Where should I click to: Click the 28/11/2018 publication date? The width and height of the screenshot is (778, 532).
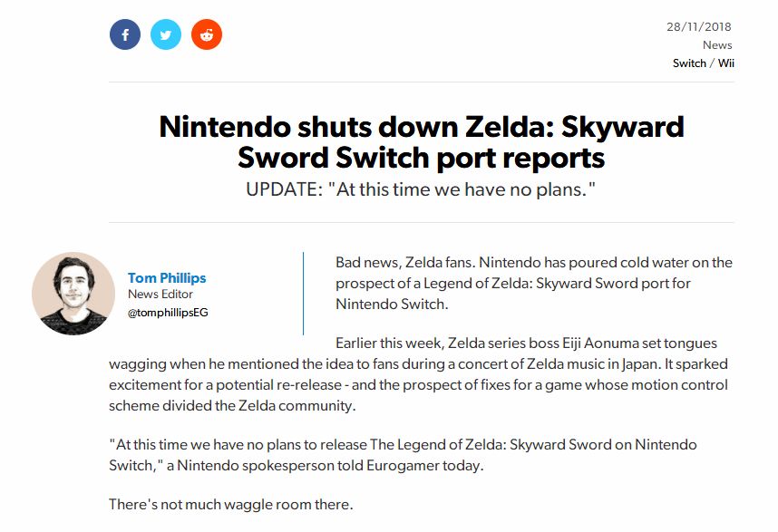point(698,27)
